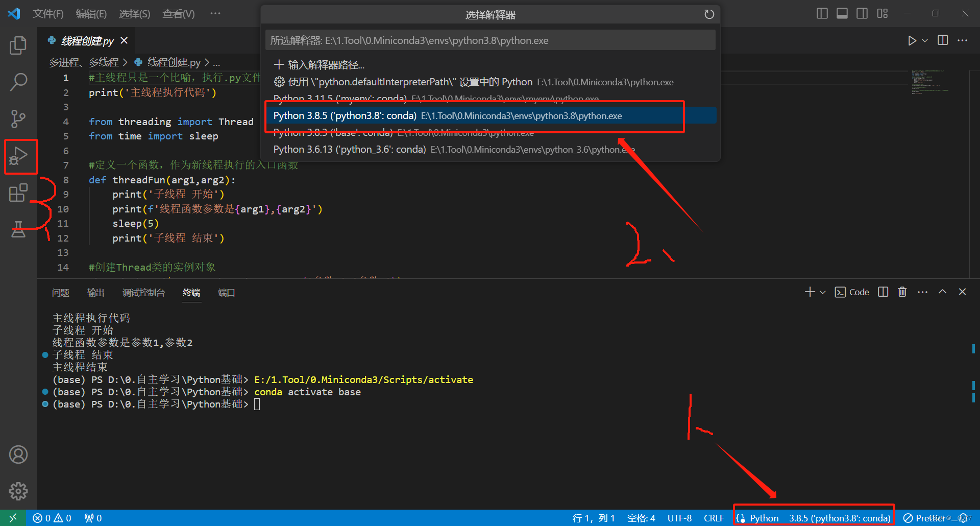Select Python 3.11.5 myenv conda interpreter

tap(490, 99)
